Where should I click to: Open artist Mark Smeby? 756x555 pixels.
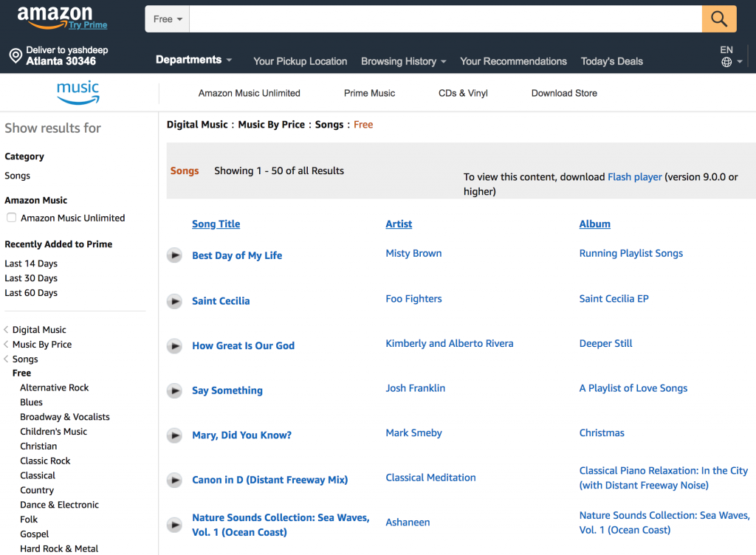413,433
